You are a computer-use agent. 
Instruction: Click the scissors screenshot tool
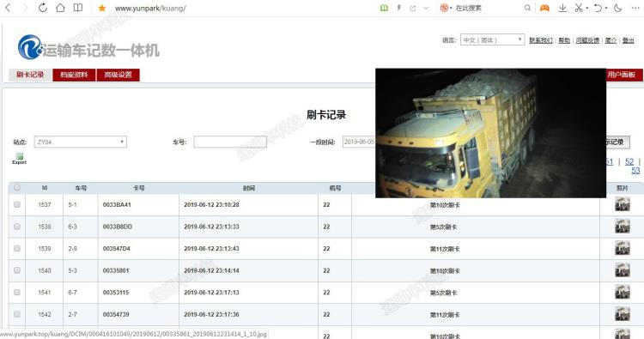pyautogui.click(x=579, y=8)
